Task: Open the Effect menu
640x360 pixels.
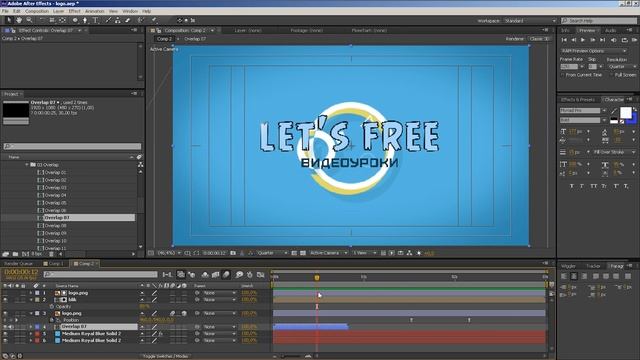Action: tap(74, 11)
